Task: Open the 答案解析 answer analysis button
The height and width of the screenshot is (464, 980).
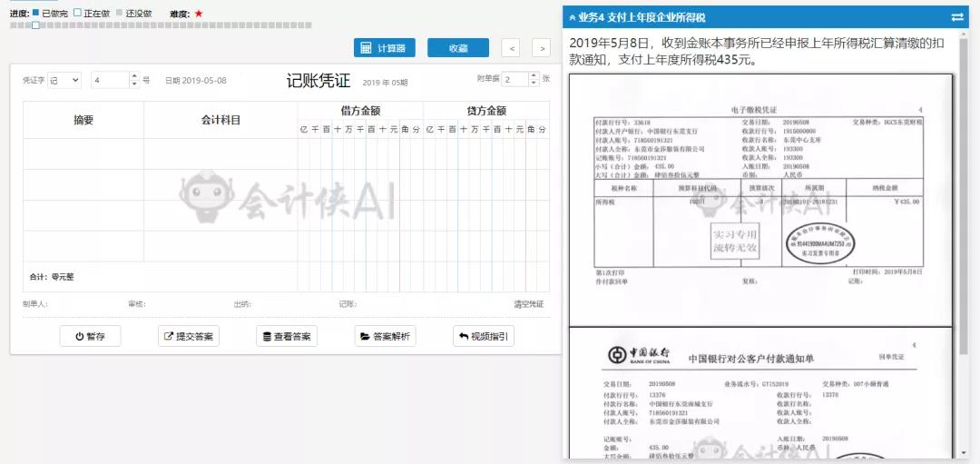Action: [x=385, y=337]
